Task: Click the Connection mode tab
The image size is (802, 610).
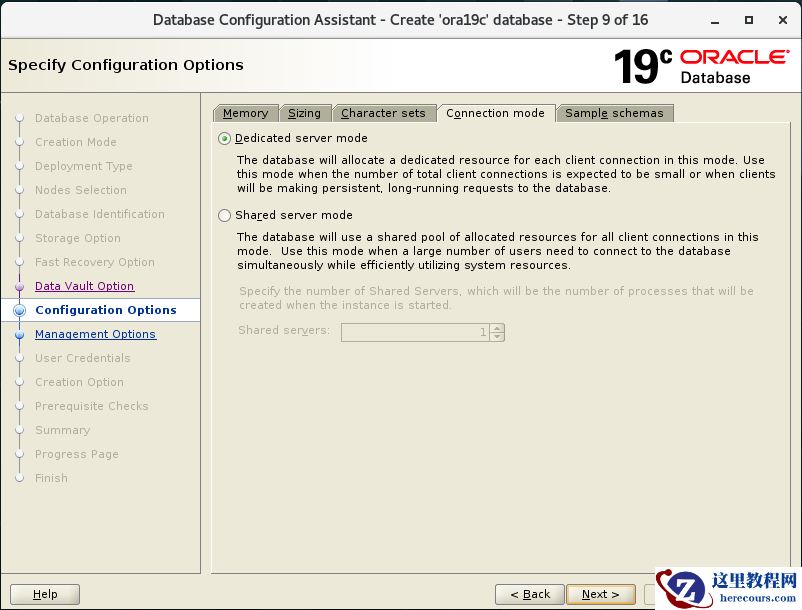Action: pos(495,113)
